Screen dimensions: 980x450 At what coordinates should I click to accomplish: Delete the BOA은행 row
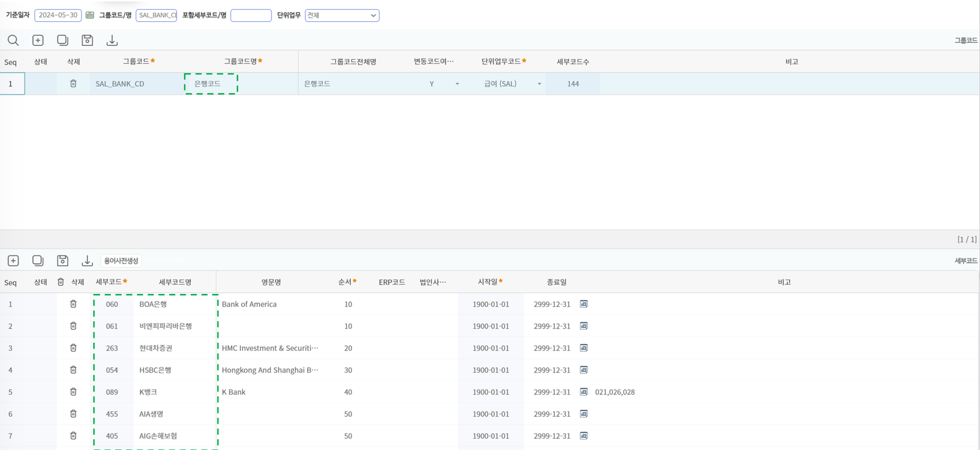coord(73,304)
